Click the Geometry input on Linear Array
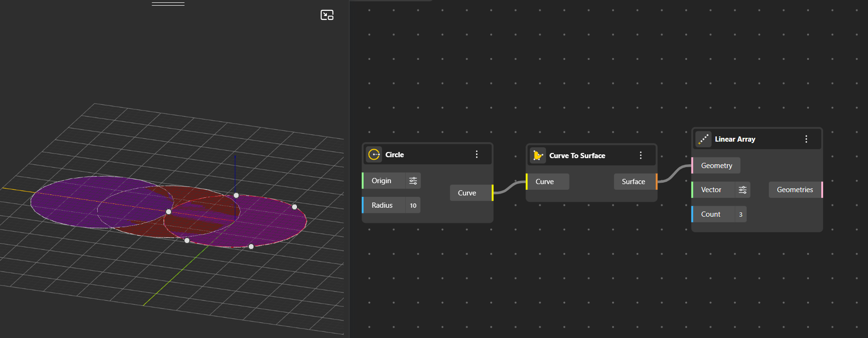 (x=716, y=166)
